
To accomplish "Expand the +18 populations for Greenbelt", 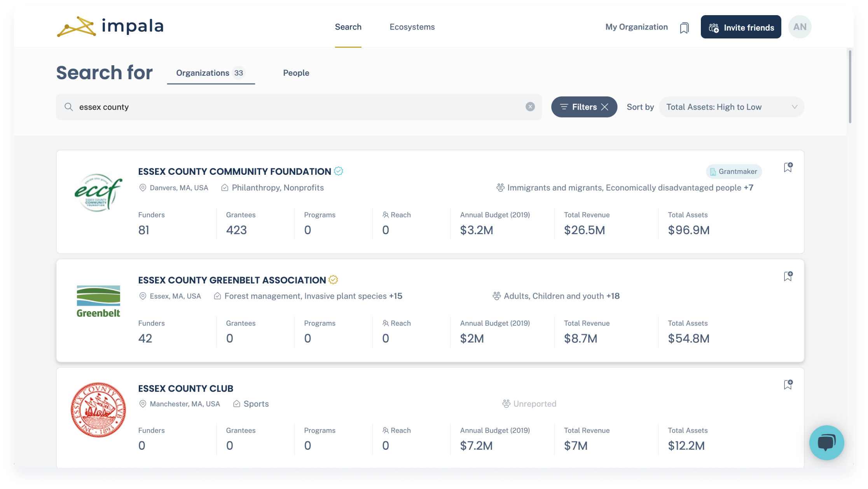I will pyautogui.click(x=613, y=296).
